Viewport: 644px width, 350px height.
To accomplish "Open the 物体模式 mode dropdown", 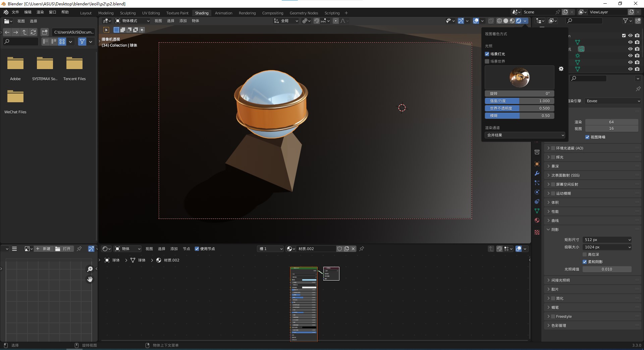I will (x=132, y=21).
